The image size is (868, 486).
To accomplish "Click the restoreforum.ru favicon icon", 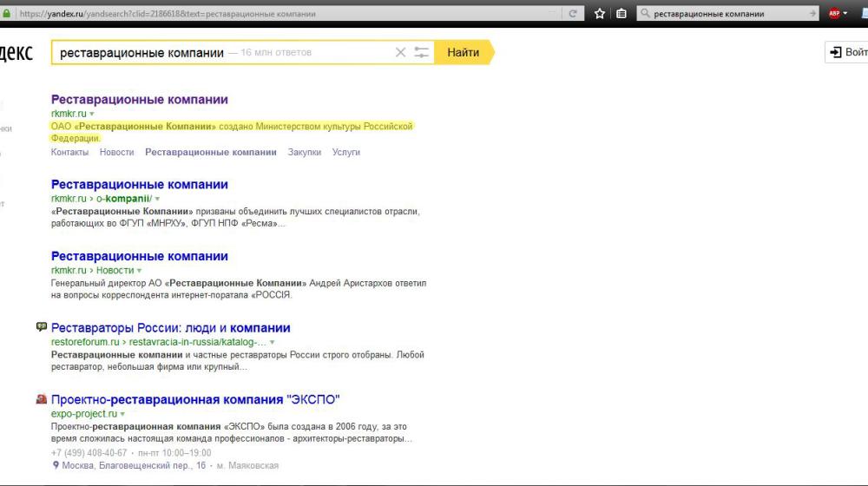I will pos(42,327).
